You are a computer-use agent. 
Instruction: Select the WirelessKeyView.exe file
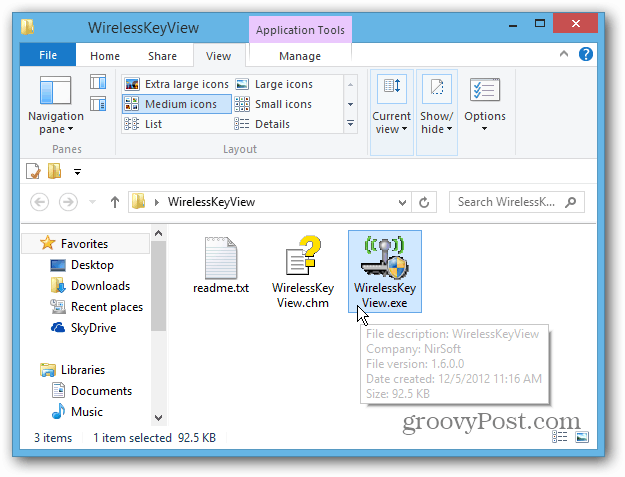385,272
